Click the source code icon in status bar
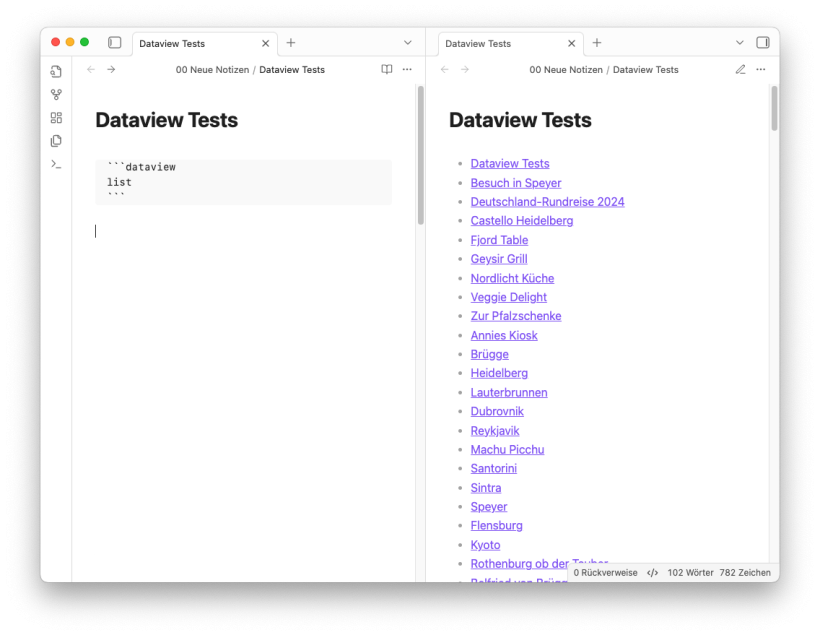The width and height of the screenshot is (820, 635). pos(652,573)
